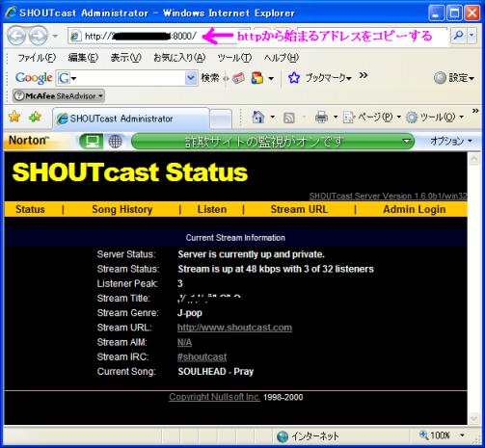This screenshot has height=448, width=485.
Task: Click the Home icon in command bar
Action: 258,117
